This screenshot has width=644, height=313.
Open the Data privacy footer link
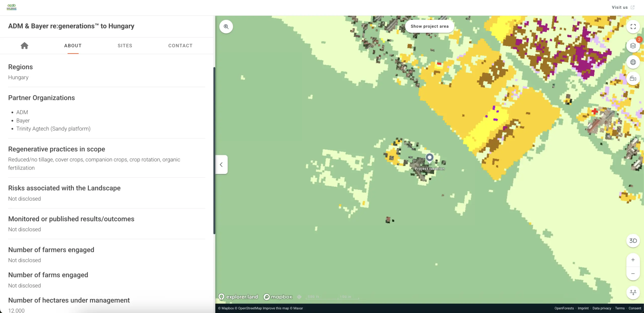click(602, 308)
